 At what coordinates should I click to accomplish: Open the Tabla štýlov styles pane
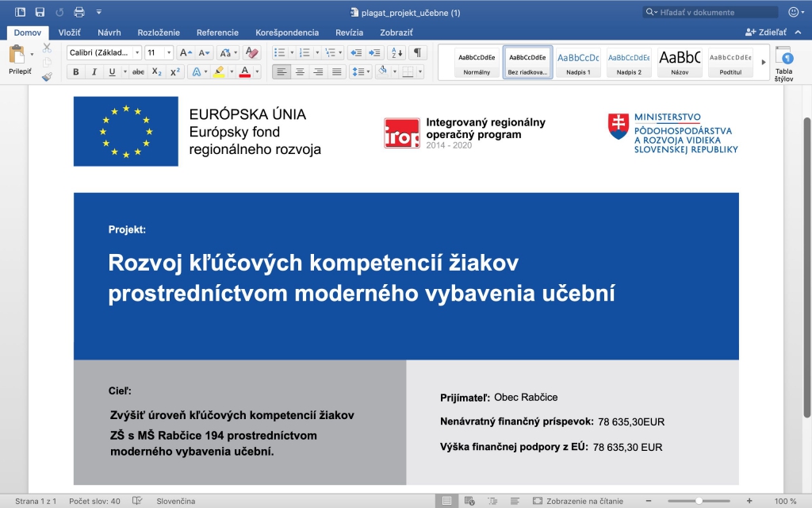(x=783, y=64)
